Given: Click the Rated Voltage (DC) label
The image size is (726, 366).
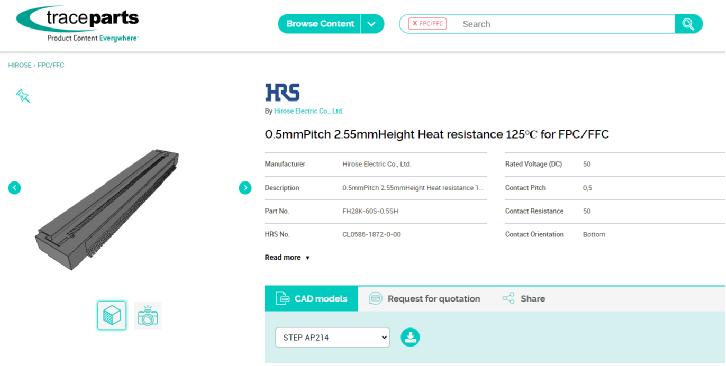Looking at the screenshot, I should 533,164.
